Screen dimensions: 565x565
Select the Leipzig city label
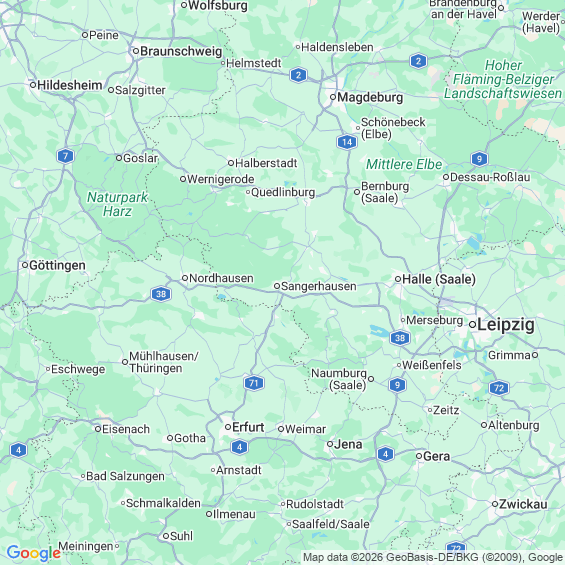pyautogui.click(x=506, y=325)
